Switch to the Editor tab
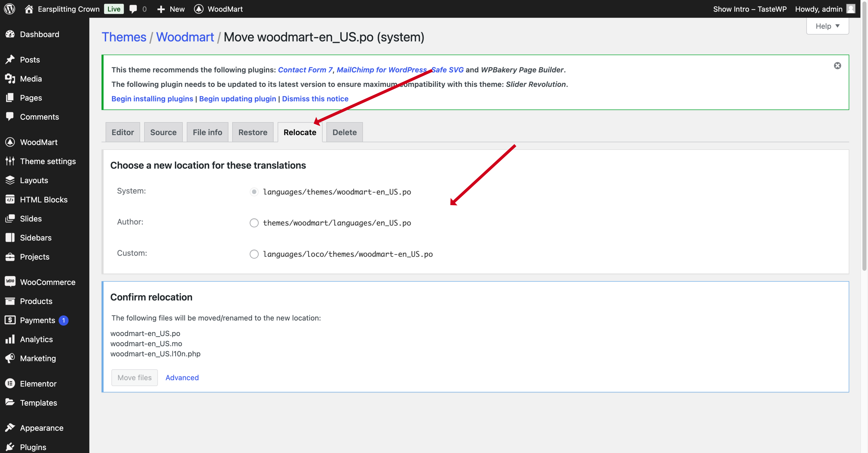 point(123,132)
